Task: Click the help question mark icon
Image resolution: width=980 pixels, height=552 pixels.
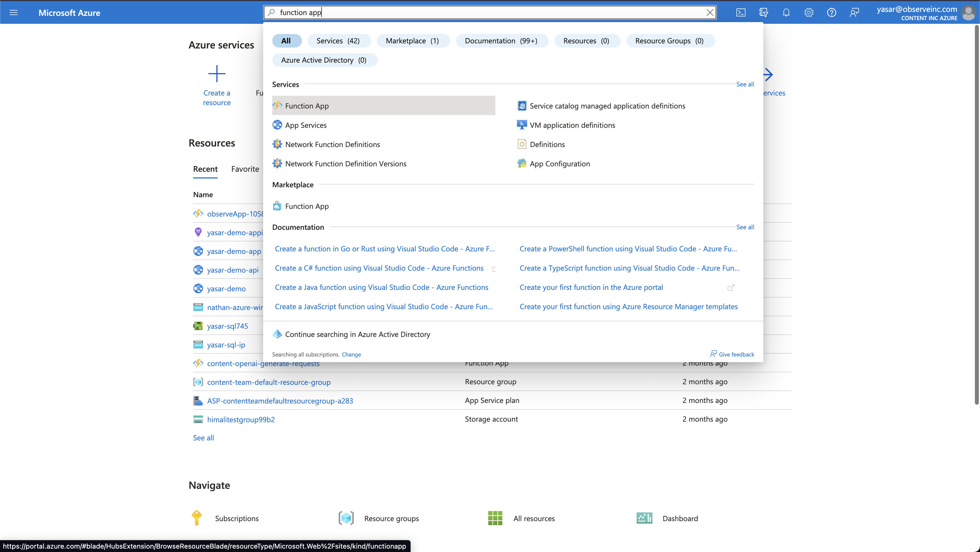Action: [831, 12]
